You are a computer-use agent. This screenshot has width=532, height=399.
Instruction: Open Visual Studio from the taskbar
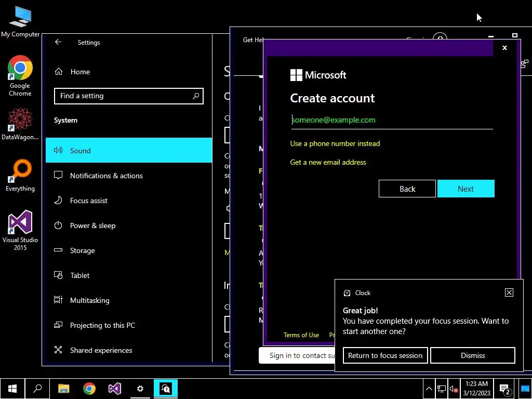(x=115, y=389)
